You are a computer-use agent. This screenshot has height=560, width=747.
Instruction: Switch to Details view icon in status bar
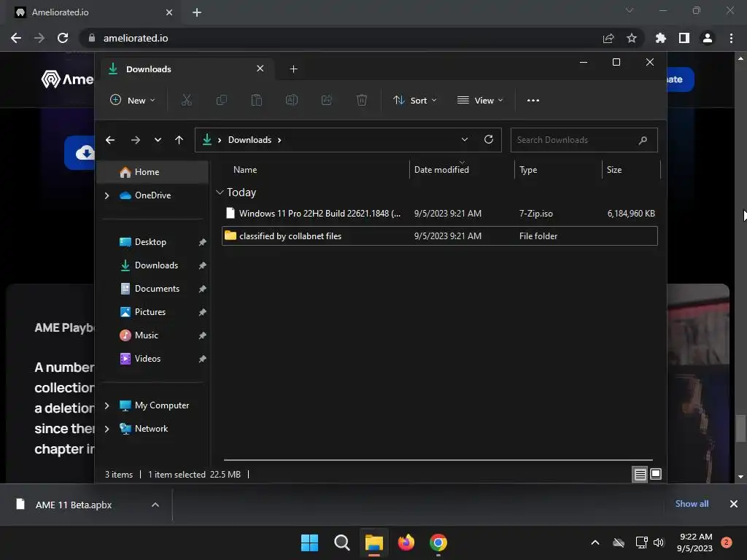coord(640,474)
